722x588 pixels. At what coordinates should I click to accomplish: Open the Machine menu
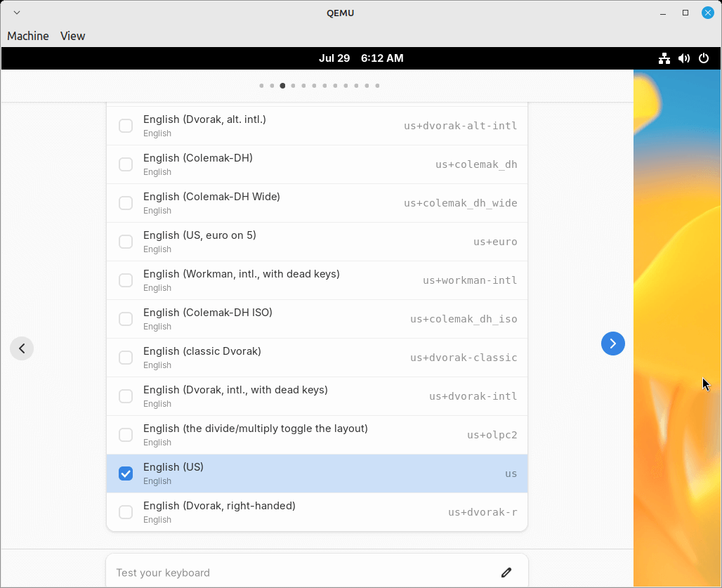click(27, 36)
